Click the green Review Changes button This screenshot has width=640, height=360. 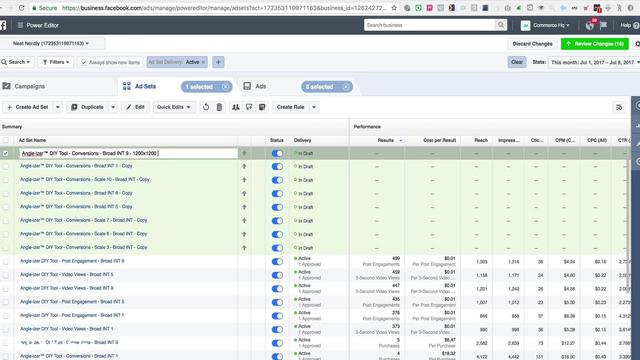(x=595, y=44)
